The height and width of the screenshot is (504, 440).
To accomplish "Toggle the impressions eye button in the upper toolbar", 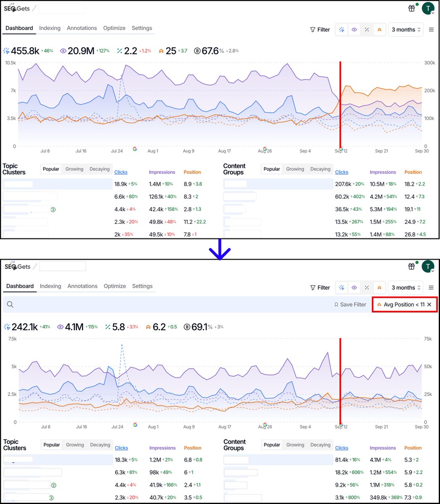I will (354, 30).
